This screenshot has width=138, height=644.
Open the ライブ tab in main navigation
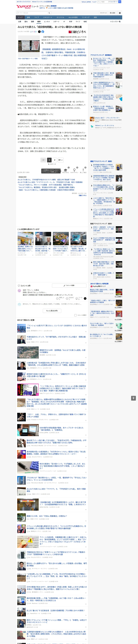[x=37, y=17]
